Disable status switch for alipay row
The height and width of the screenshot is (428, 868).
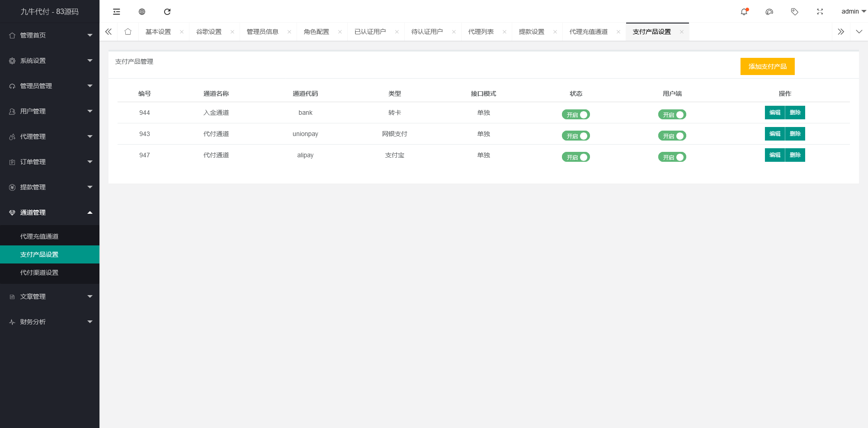pos(576,157)
